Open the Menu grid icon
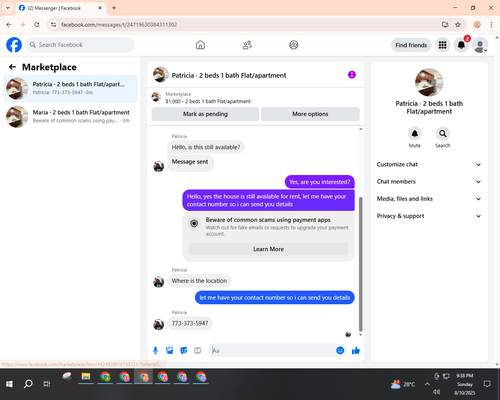The height and width of the screenshot is (400, 500). (442, 45)
